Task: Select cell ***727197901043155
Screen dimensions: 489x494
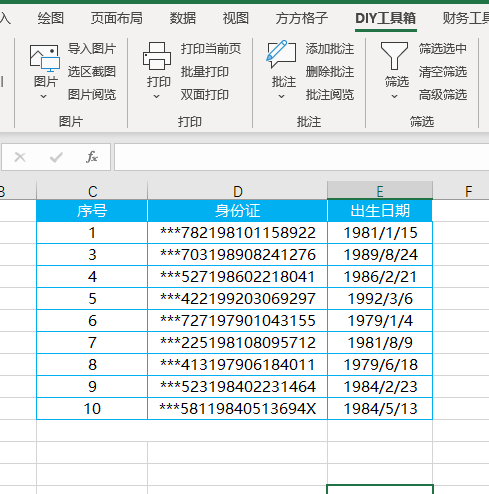Action: coord(237,321)
